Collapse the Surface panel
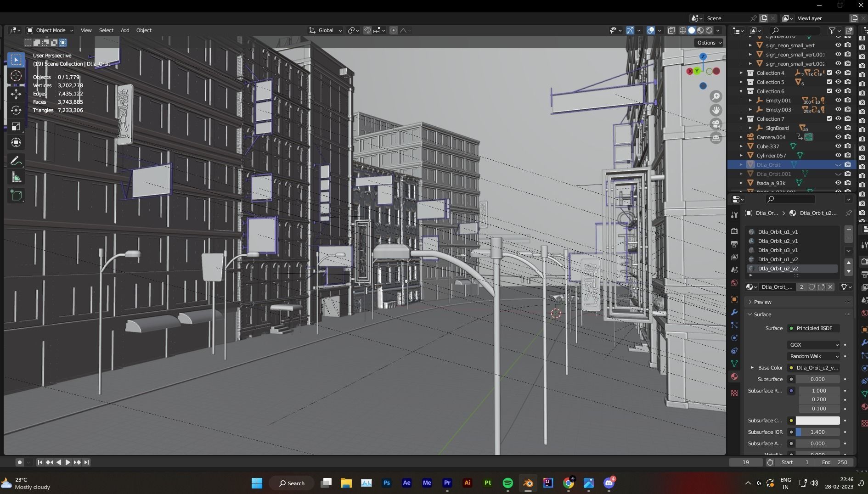Screen dimensions: 868x494 point(798,314)
